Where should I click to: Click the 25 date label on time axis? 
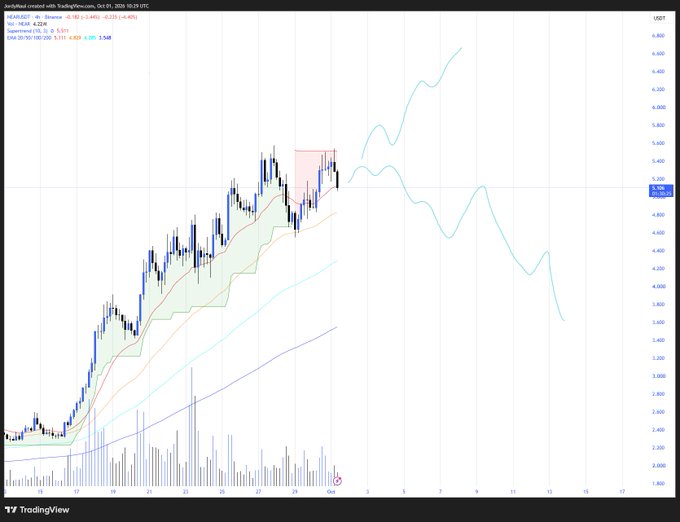(x=222, y=492)
